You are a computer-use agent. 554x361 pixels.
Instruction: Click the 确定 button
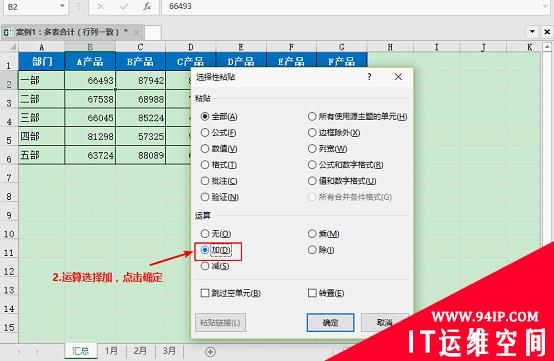pos(330,322)
